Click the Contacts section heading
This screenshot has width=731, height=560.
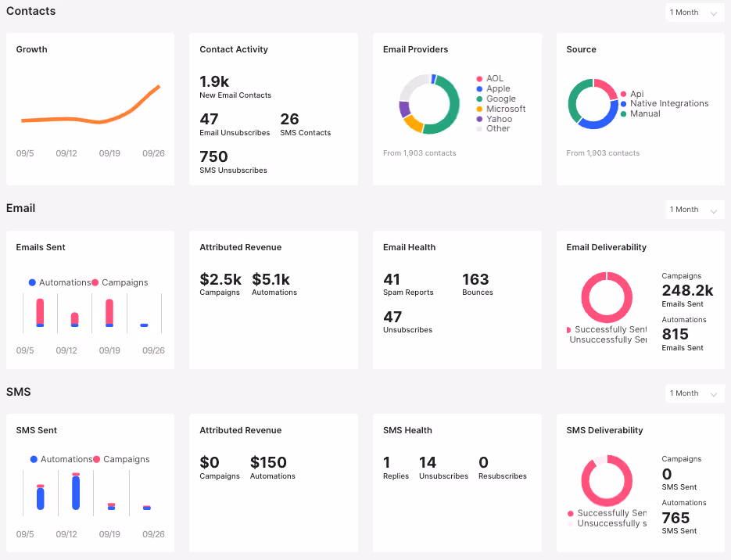pyautogui.click(x=30, y=11)
